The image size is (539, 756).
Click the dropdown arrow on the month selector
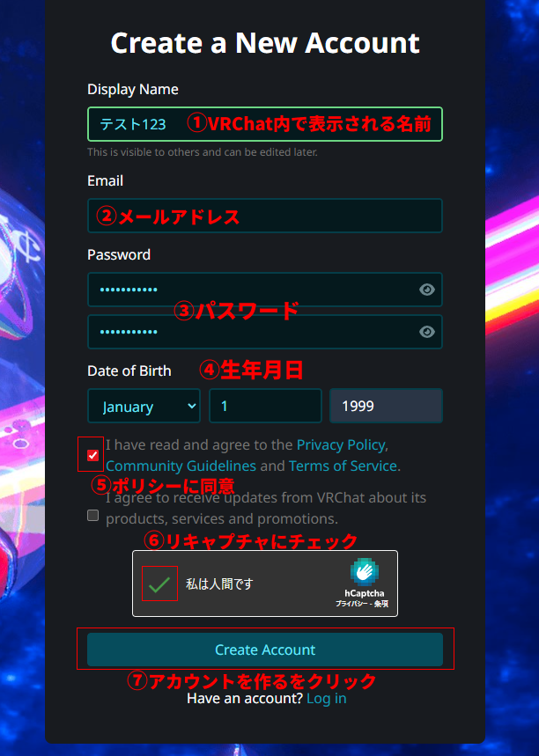(x=192, y=406)
